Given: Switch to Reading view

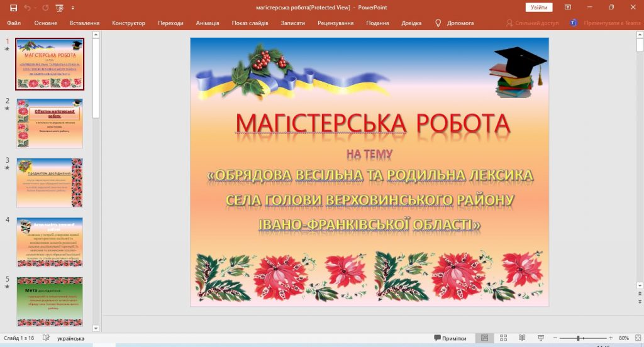Looking at the screenshot, I should [x=521, y=338].
